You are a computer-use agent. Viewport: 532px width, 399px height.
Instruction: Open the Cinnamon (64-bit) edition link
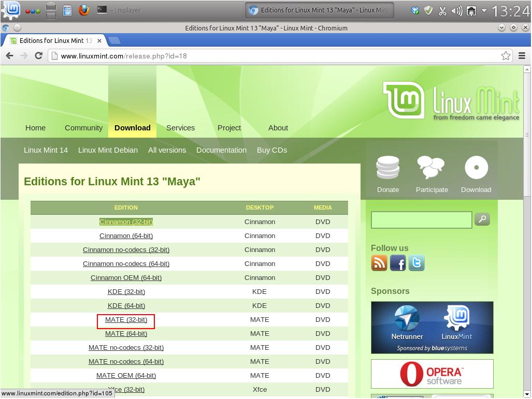pos(126,235)
